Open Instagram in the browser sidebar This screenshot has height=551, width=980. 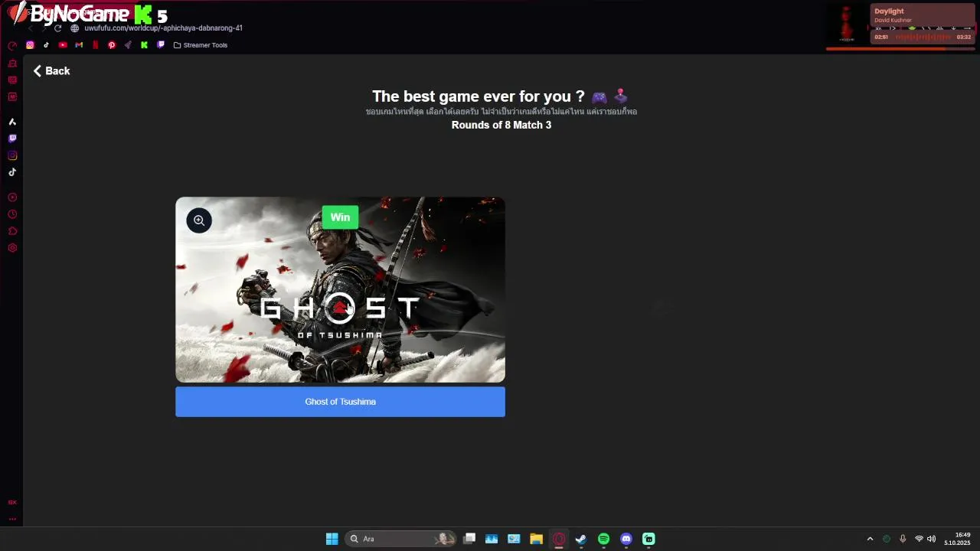click(12, 155)
